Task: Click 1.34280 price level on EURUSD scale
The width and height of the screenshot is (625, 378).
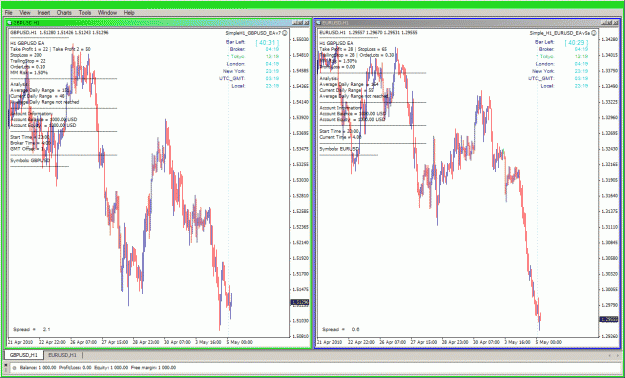Action: [609, 39]
